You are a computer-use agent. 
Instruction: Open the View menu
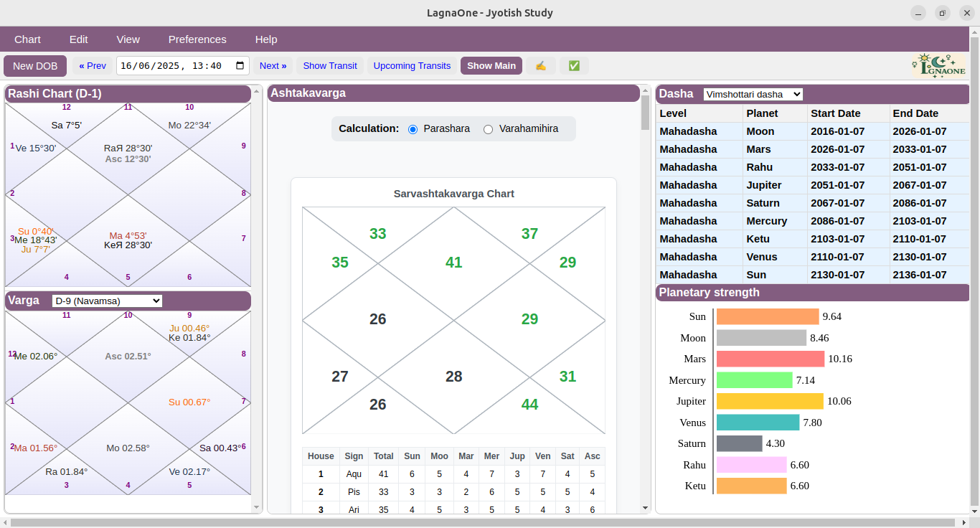pyautogui.click(x=128, y=39)
